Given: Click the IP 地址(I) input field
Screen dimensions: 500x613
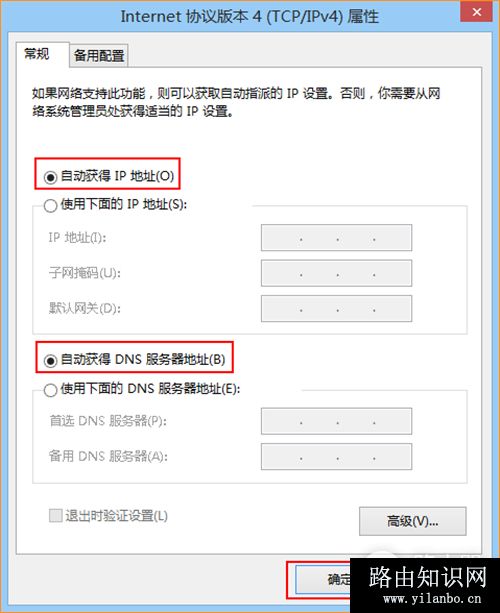Looking at the screenshot, I should pos(336,238).
